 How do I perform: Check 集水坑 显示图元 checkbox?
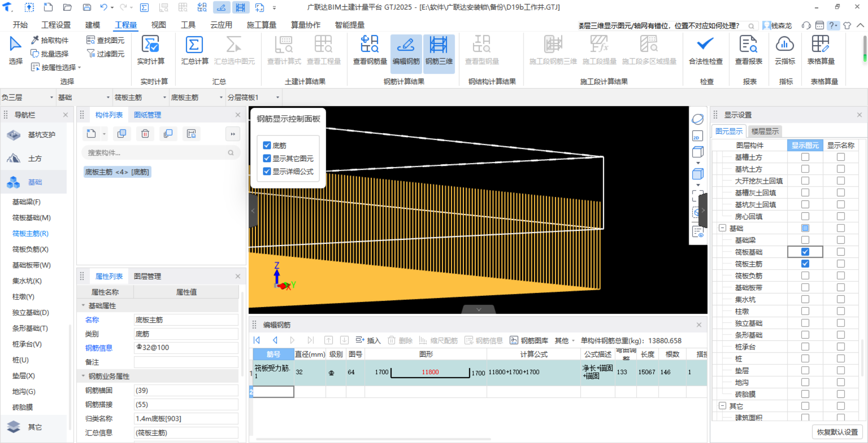coord(805,299)
